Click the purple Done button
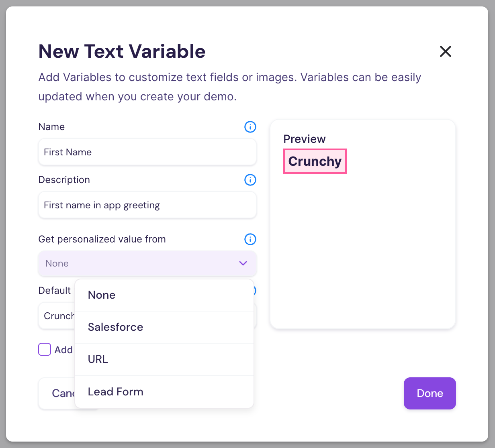The width and height of the screenshot is (495, 448). [430, 393]
